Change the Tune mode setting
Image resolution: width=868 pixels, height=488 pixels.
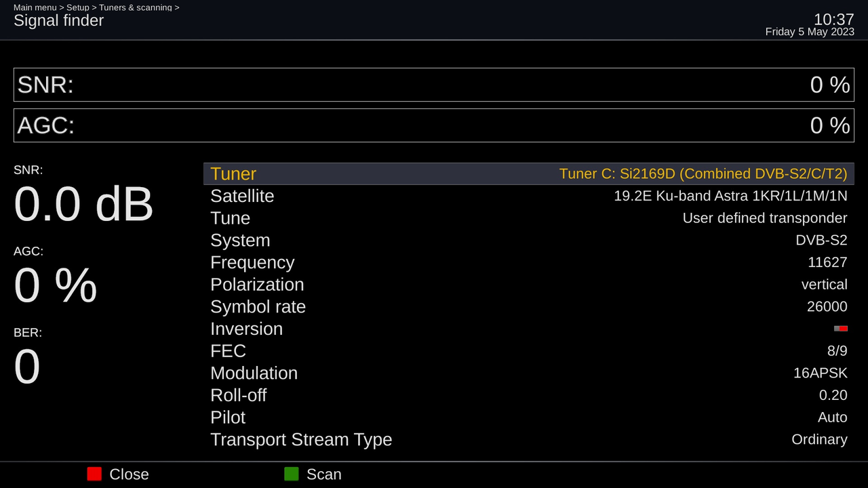(x=528, y=218)
